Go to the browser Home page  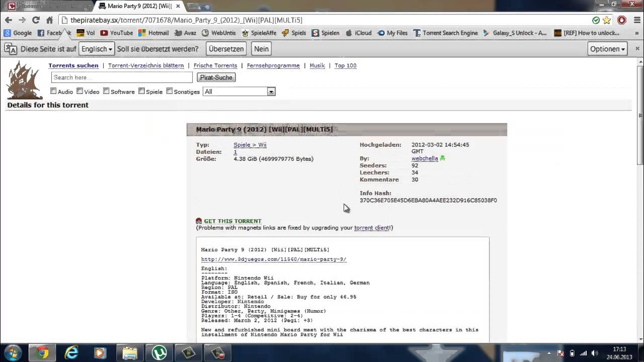coord(49,20)
